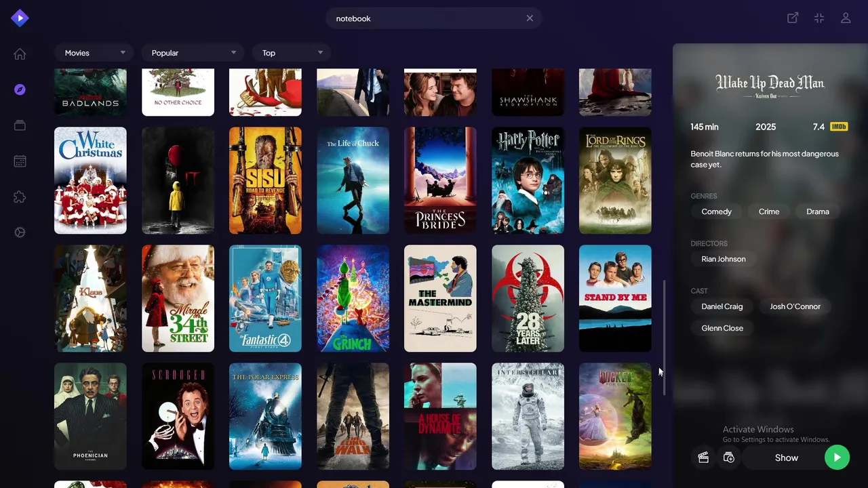868x488 pixels.
Task: Select the Crime genre chip
Action: point(769,211)
